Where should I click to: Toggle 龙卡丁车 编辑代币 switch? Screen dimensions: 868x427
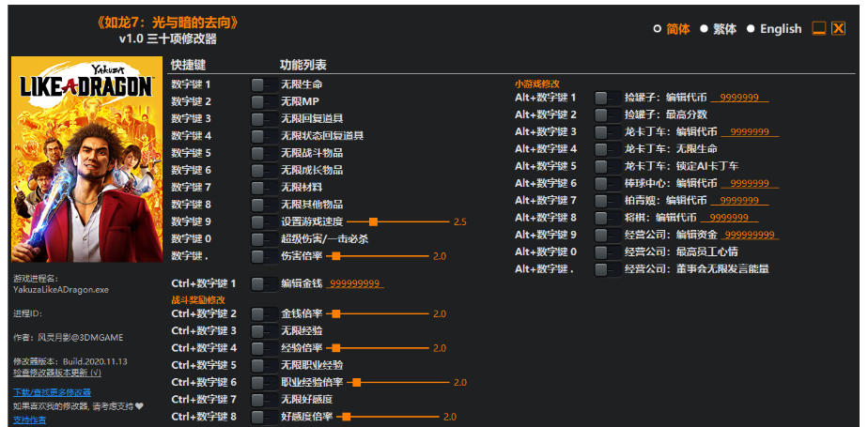click(x=607, y=132)
